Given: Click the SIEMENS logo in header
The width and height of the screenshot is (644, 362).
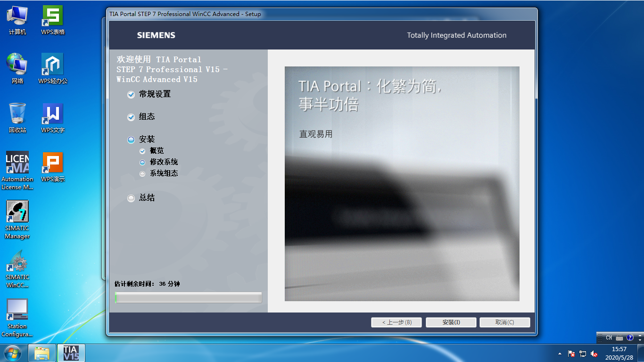Looking at the screenshot, I should click(x=156, y=35).
